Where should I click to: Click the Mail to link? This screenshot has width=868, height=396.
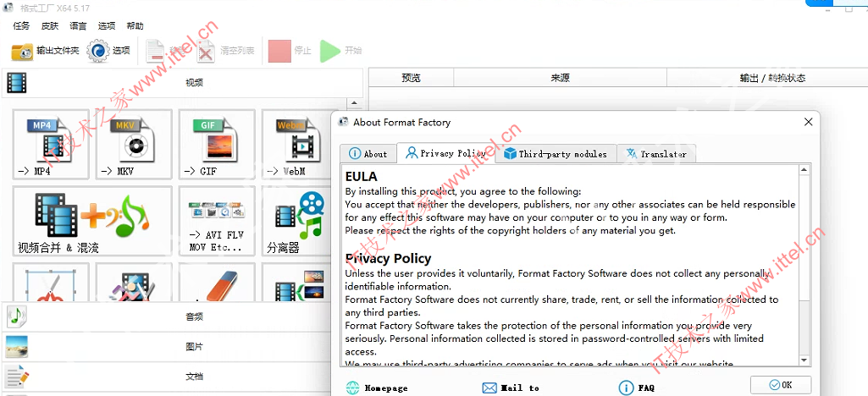coord(511,388)
